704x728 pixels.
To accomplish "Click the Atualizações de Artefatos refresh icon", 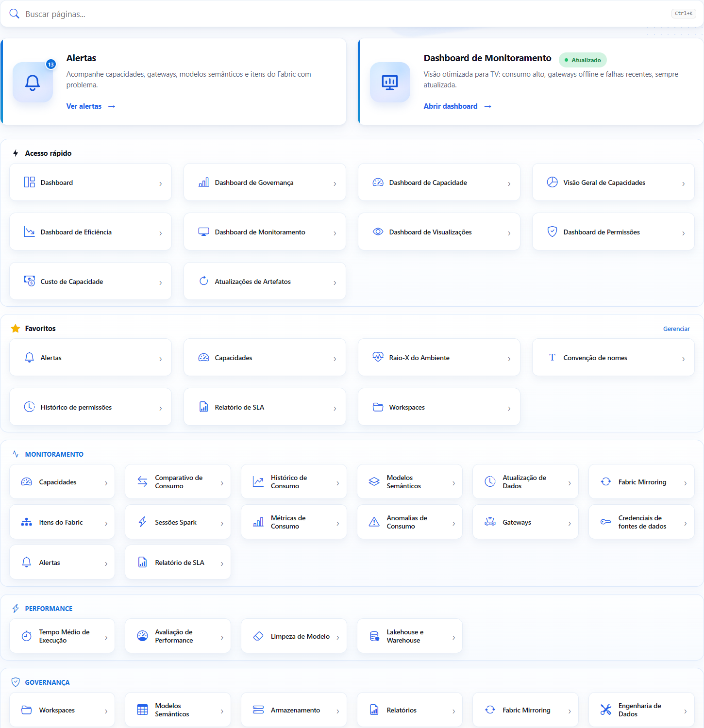I will [204, 281].
